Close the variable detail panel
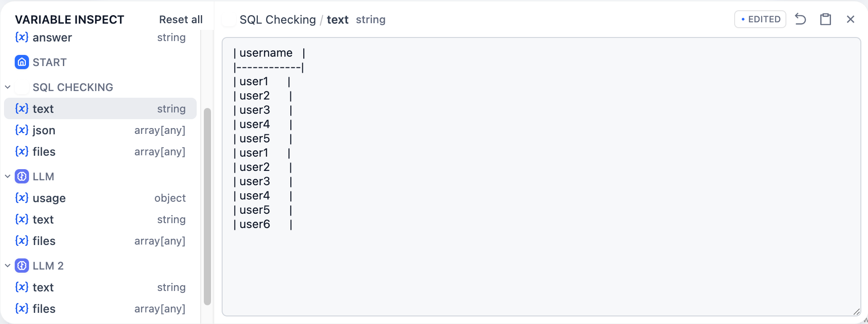Screen dimensions: 868x324 click(851, 19)
